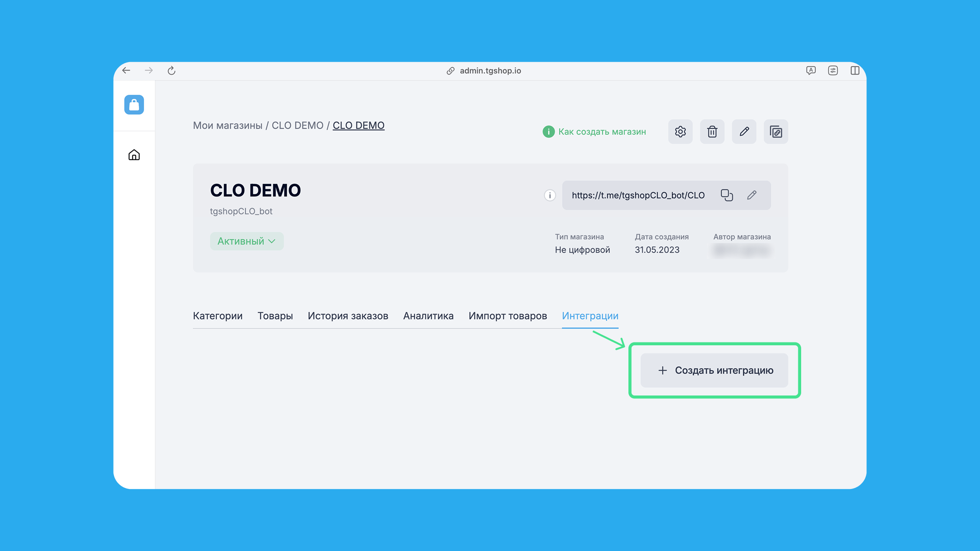Open the История заказов tab
This screenshot has height=551, width=980.
click(x=348, y=316)
